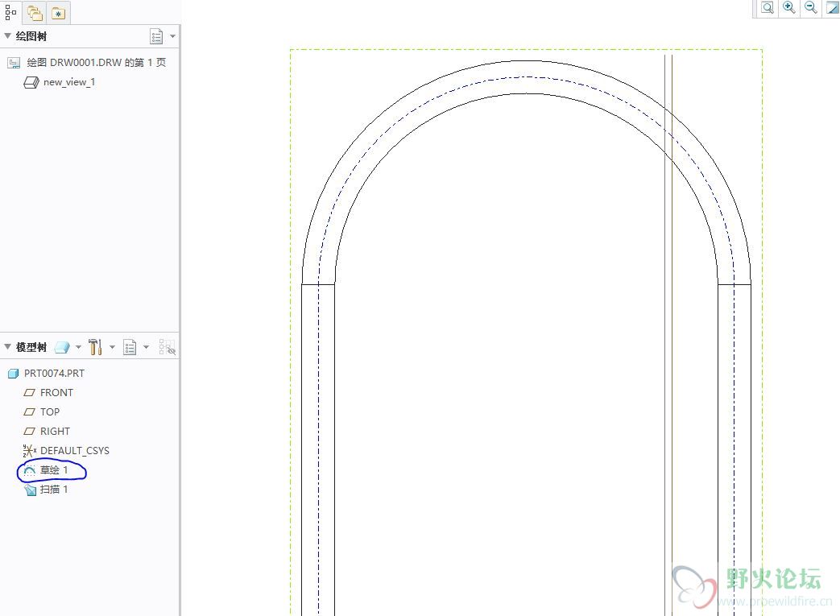Viewport: 840px width, 616px height.
Task: Open the dropdown next to model show icon
Action: [78, 347]
